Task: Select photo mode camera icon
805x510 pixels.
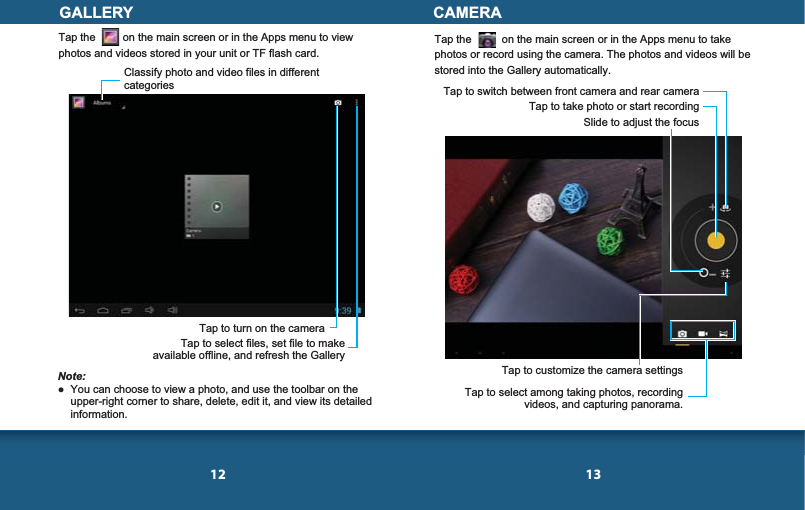Action: [x=682, y=334]
